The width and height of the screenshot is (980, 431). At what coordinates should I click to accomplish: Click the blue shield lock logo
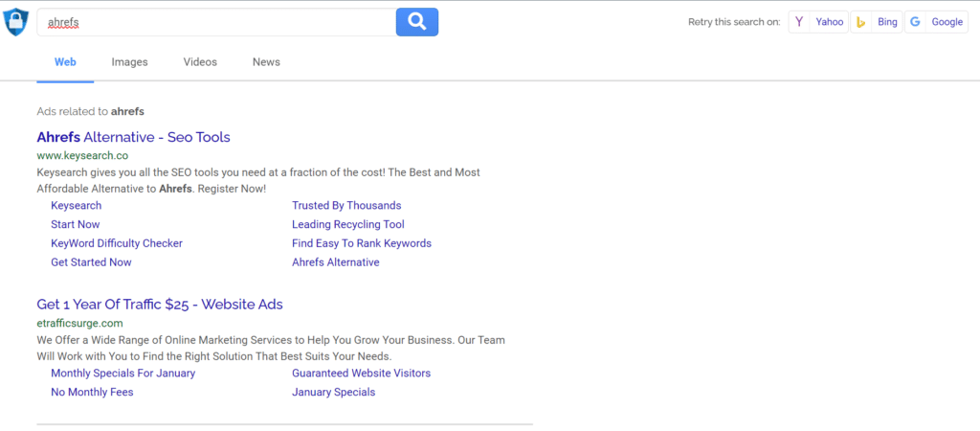point(16,22)
